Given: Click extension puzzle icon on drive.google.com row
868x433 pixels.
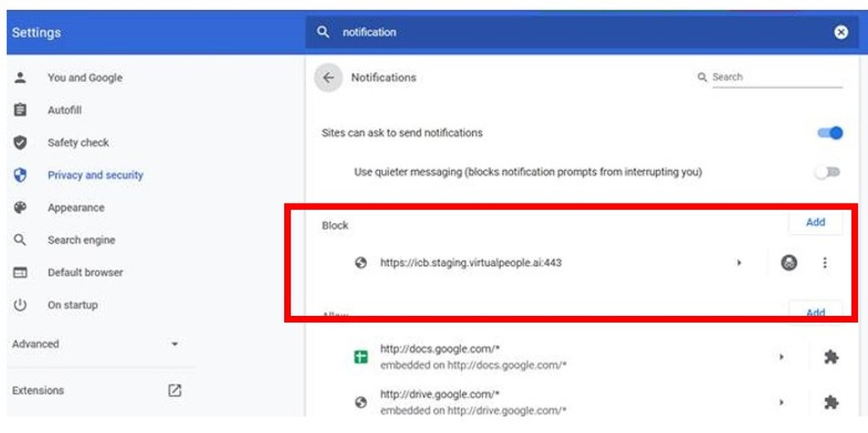Looking at the screenshot, I should click(831, 402).
